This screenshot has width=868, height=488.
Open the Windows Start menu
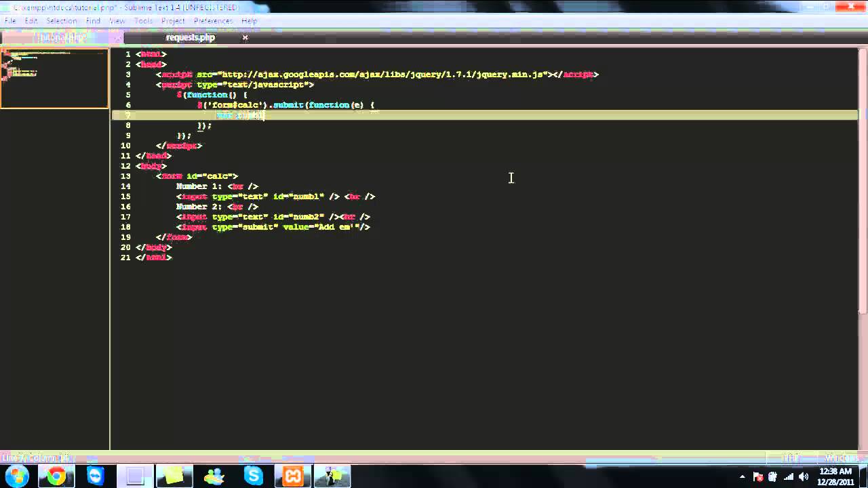pyautogui.click(x=16, y=476)
